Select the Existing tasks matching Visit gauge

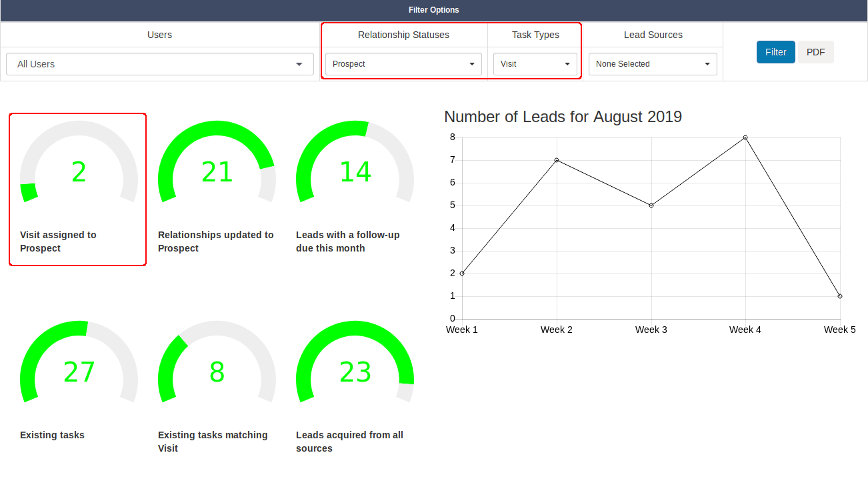tap(217, 372)
